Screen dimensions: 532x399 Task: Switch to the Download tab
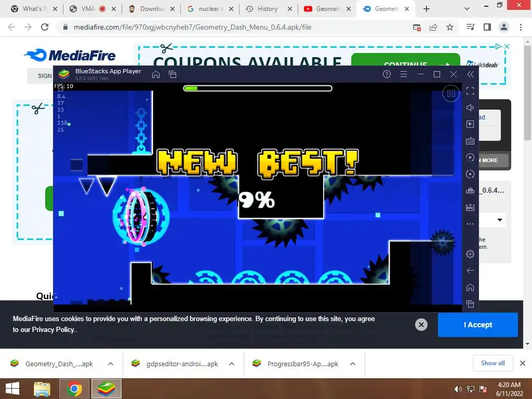[151, 9]
